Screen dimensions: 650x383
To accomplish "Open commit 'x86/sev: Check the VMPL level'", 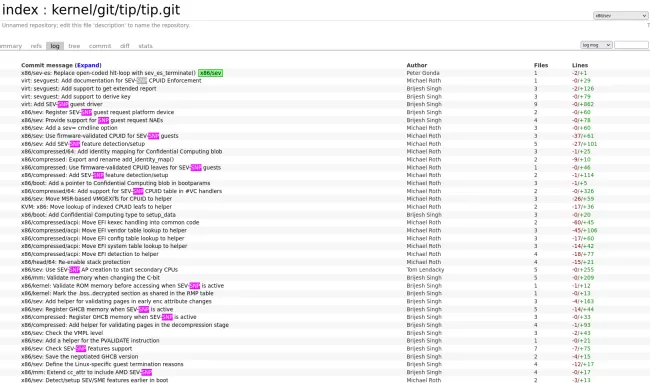I will [62, 333].
